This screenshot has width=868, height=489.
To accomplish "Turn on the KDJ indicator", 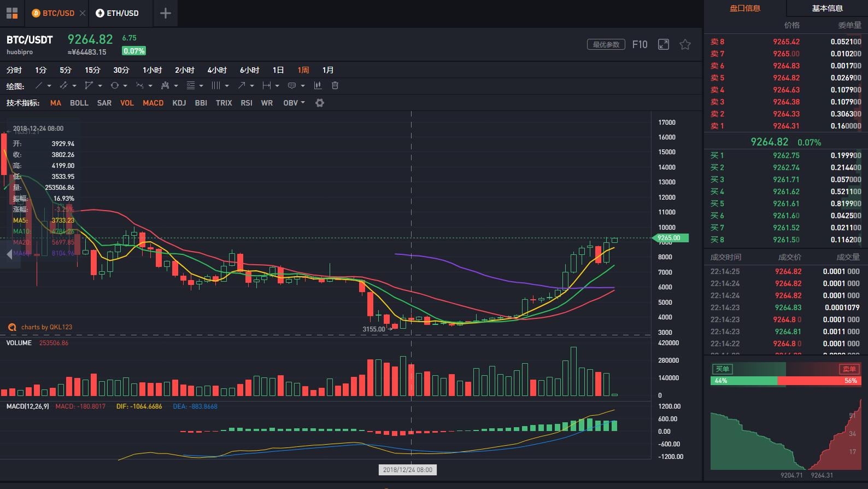I will (179, 103).
